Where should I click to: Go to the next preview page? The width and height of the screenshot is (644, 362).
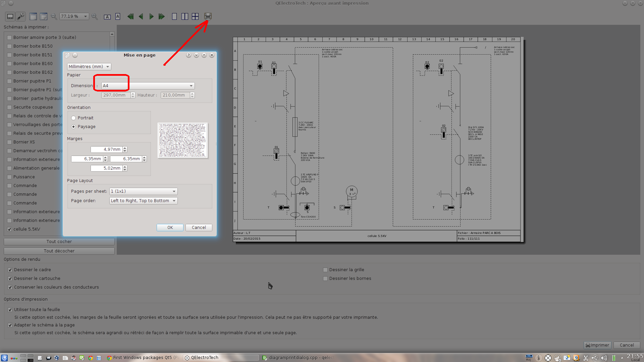[x=151, y=16]
